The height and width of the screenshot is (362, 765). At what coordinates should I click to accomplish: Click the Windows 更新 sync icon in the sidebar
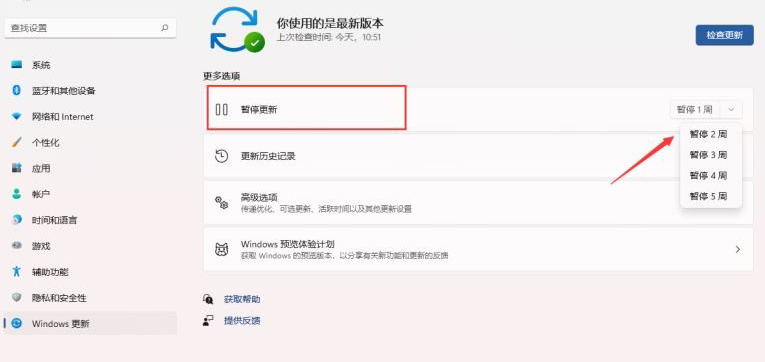click(x=17, y=323)
